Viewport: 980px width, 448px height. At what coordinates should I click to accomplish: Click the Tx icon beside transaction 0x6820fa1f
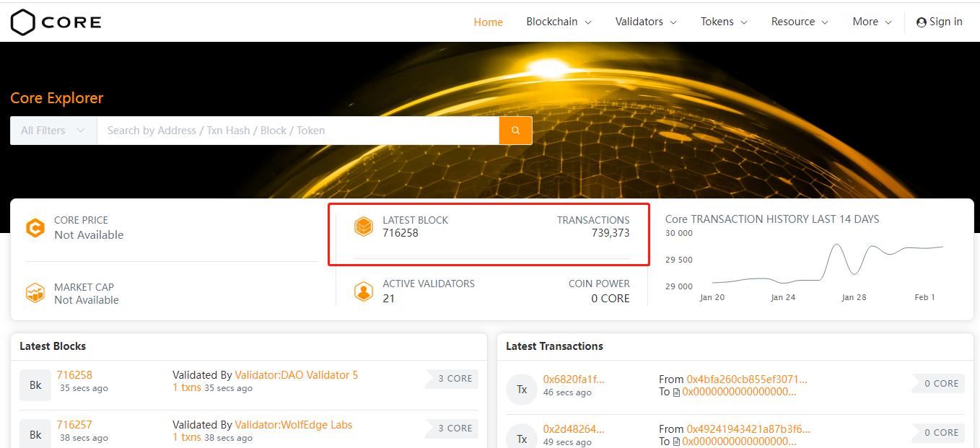click(521, 389)
